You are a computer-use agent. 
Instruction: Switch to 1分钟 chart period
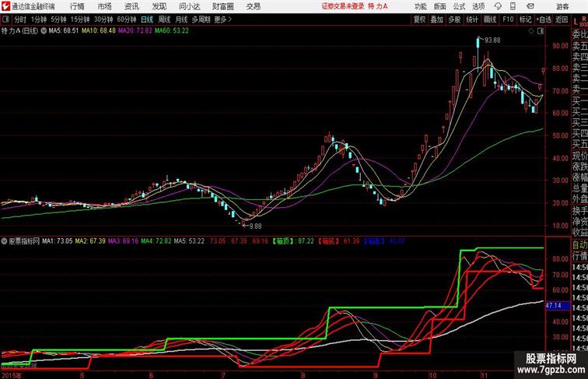(x=38, y=19)
